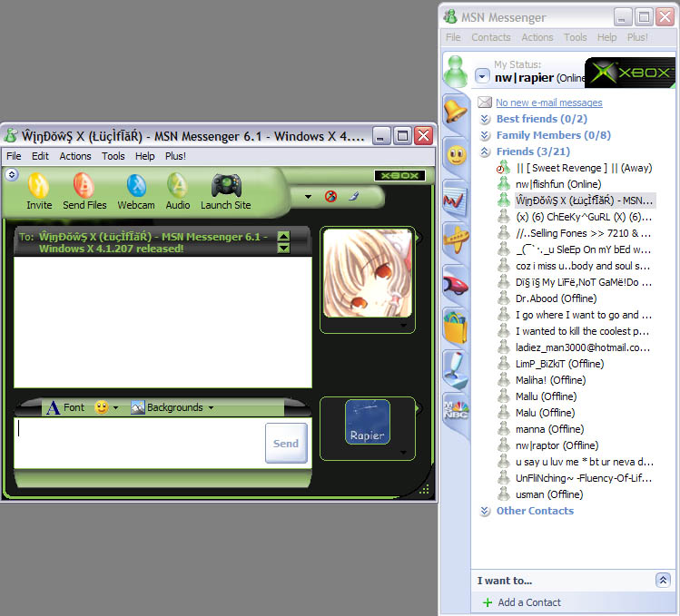Expand Other Contacts group

point(486,511)
